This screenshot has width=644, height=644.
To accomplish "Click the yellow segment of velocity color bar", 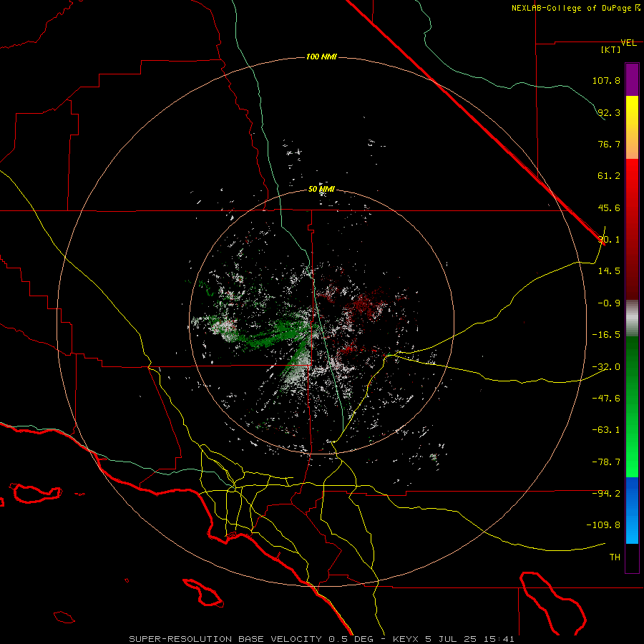I will [x=632, y=127].
